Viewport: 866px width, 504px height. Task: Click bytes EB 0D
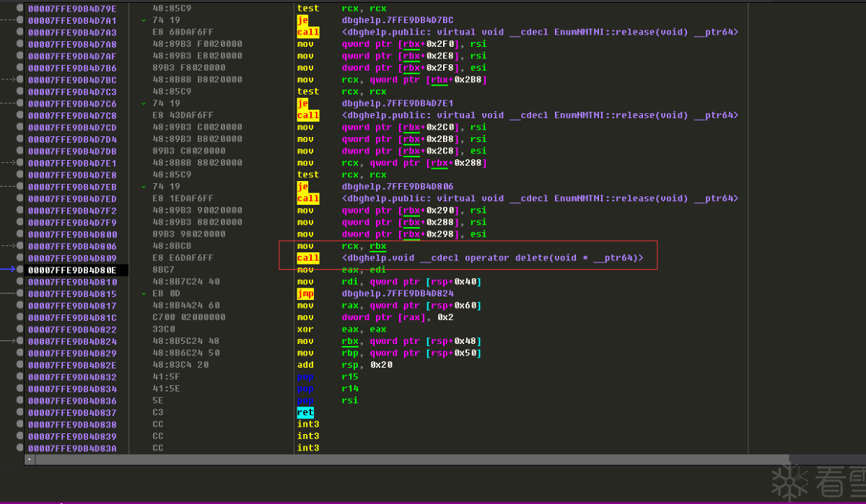(166, 293)
